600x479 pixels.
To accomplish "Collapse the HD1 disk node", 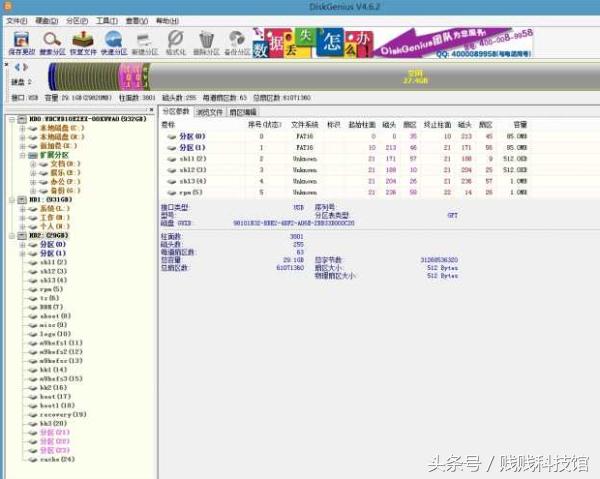I will [12, 200].
